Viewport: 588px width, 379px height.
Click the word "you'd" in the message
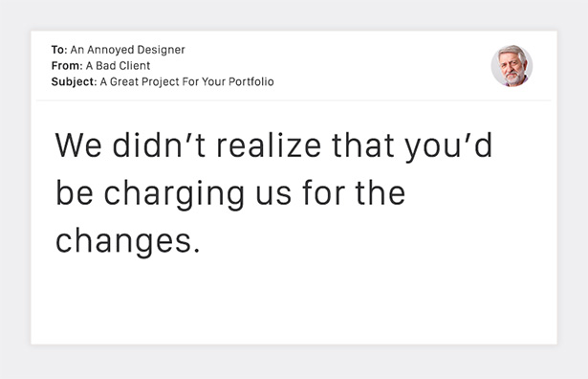[x=448, y=146]
